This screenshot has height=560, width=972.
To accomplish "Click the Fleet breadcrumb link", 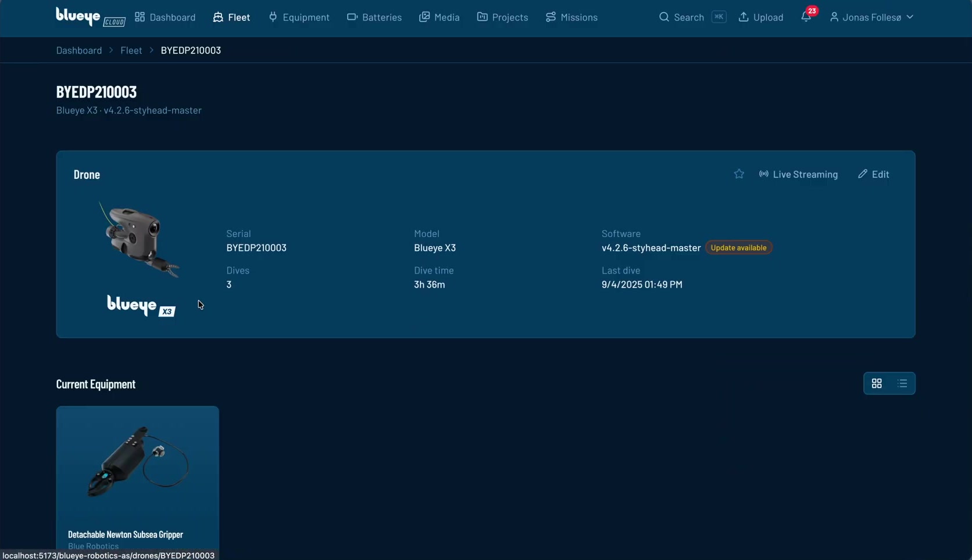I will pyautogui.click(x=131, y=50).
